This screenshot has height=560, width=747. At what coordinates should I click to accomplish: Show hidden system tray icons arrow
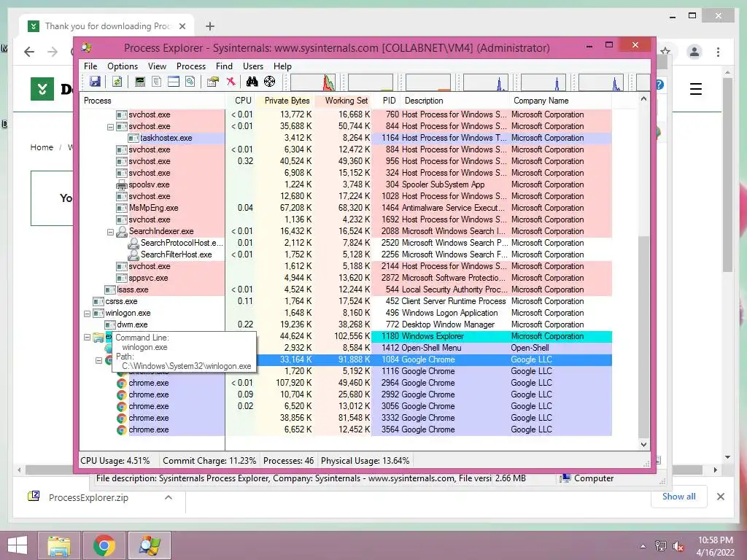click(x=643, y=545)
